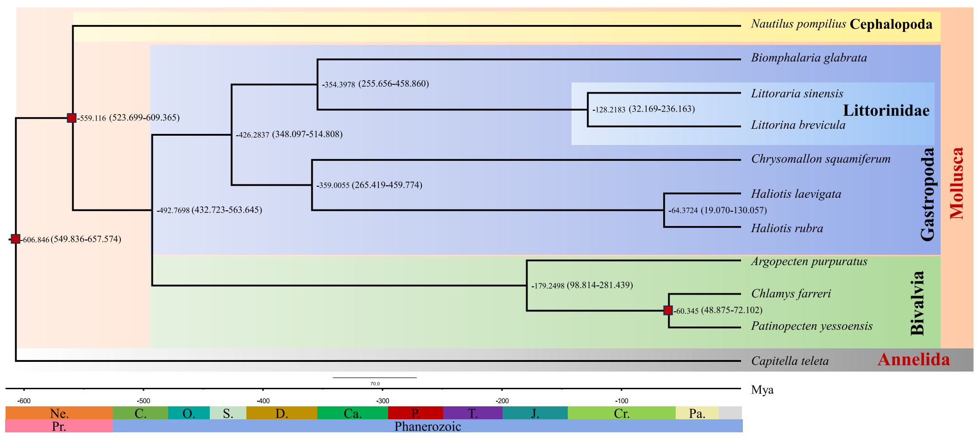The height and width of the screenshot is (442, 980).
Task: Click the pink Pr. eon block
Action: [59, 426]
